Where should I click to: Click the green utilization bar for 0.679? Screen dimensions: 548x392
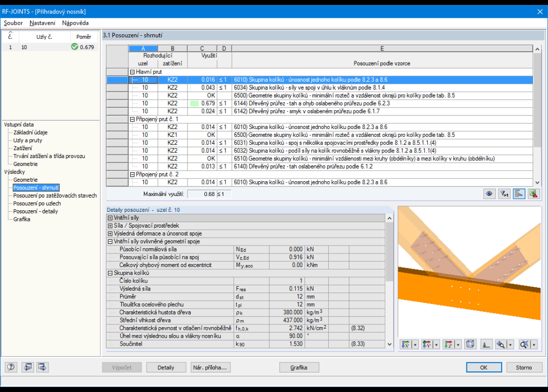(x=194, y=103)
